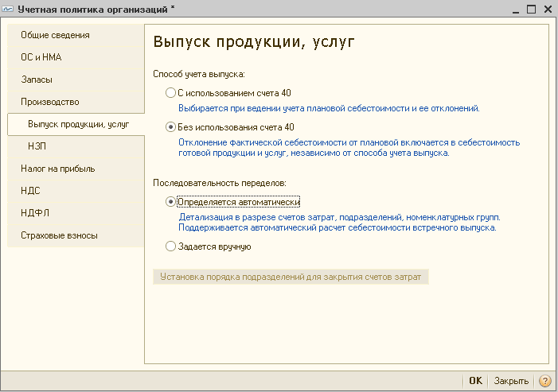The image size is (558, 392).
Task: Go to "Страховые взносы" tab
Action: coord(76,235)
